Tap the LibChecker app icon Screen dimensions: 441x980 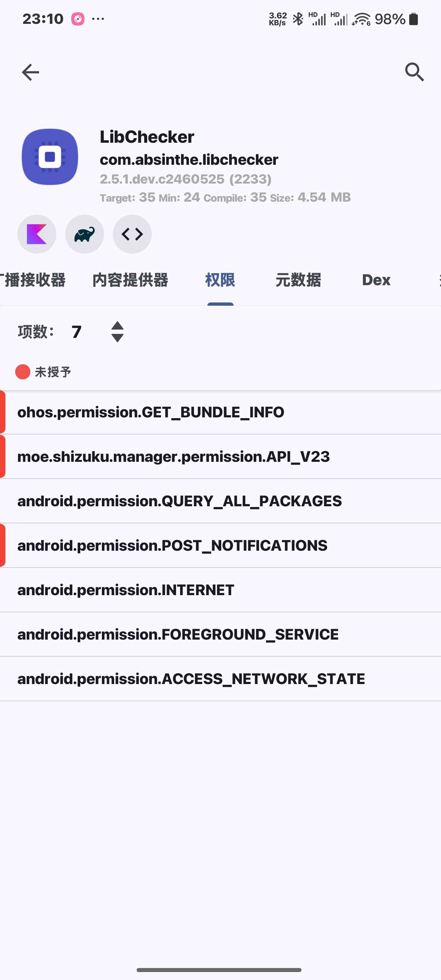pos(50,157)
